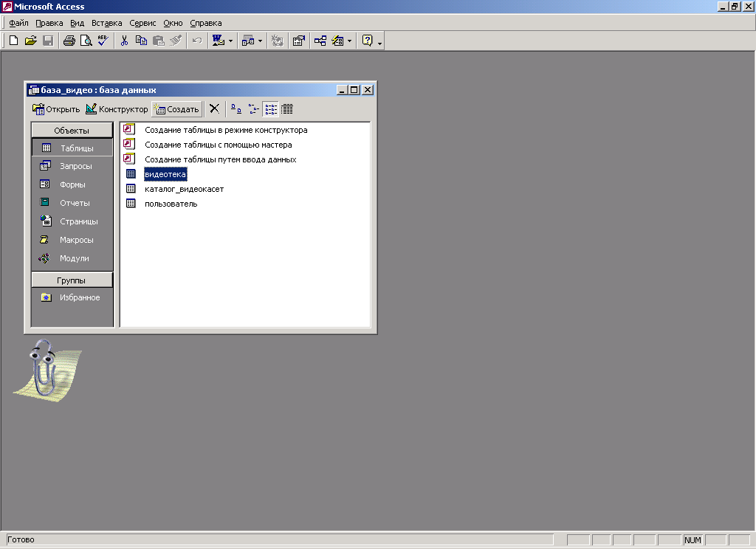Image resolution: width=756 pixels, height=549 pixels.
Task: Cut selection with scissors icon
Action: [x=124, y=41]
